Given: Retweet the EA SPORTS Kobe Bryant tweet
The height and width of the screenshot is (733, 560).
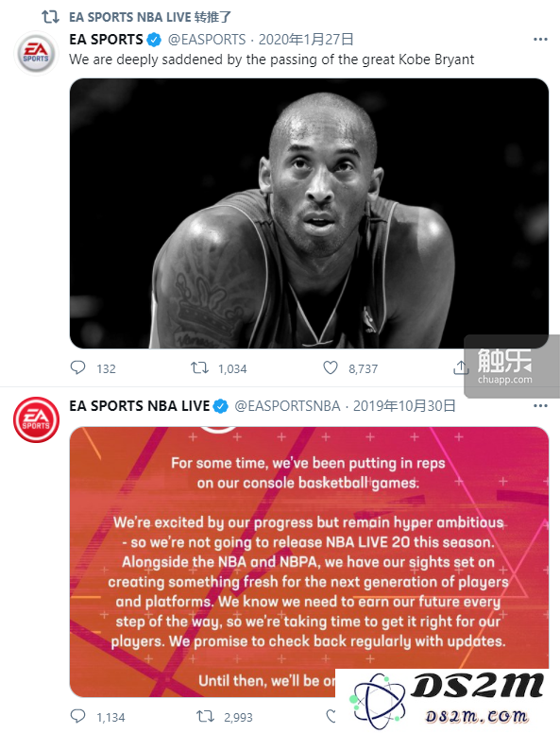Looking at the screenshot, I should 199,367.
